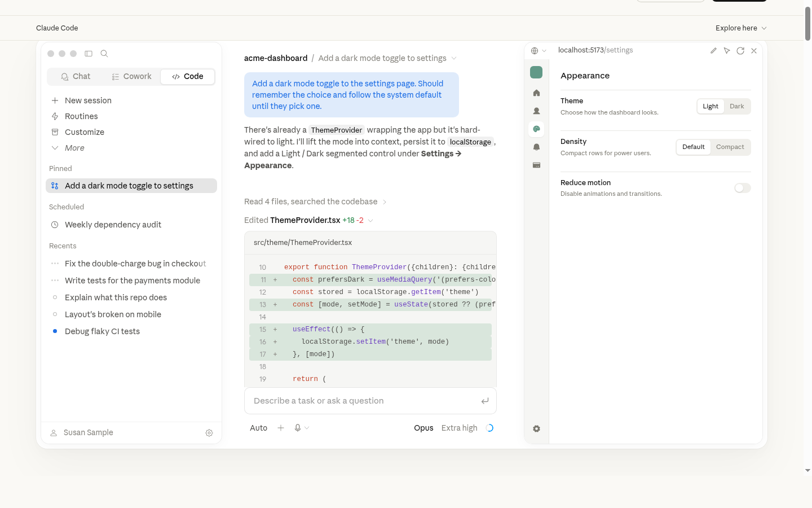
Task: Enable the Reduce motion switch
Action: (743, 188)
